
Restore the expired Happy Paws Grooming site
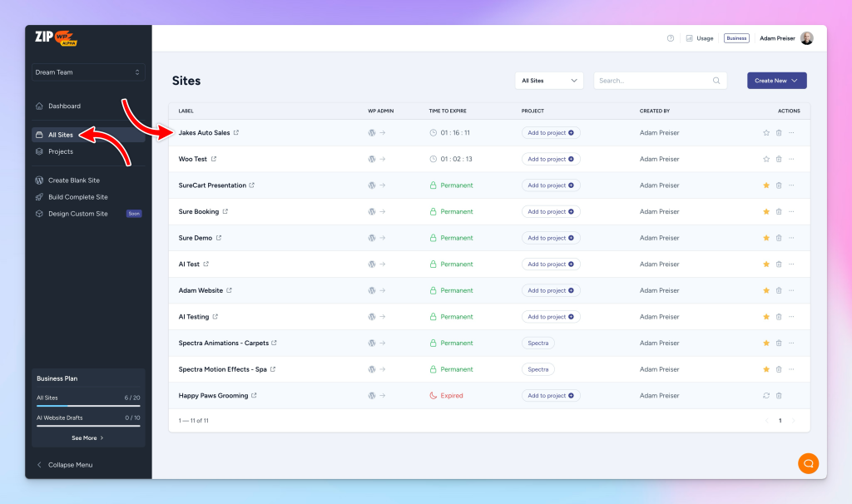(766, 396)
